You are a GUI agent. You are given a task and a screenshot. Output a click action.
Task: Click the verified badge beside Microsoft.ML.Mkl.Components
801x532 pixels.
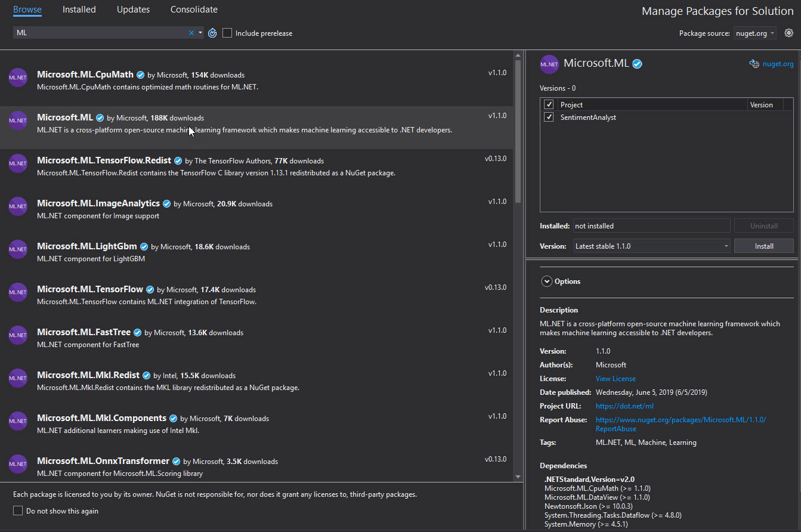point(174,419)
